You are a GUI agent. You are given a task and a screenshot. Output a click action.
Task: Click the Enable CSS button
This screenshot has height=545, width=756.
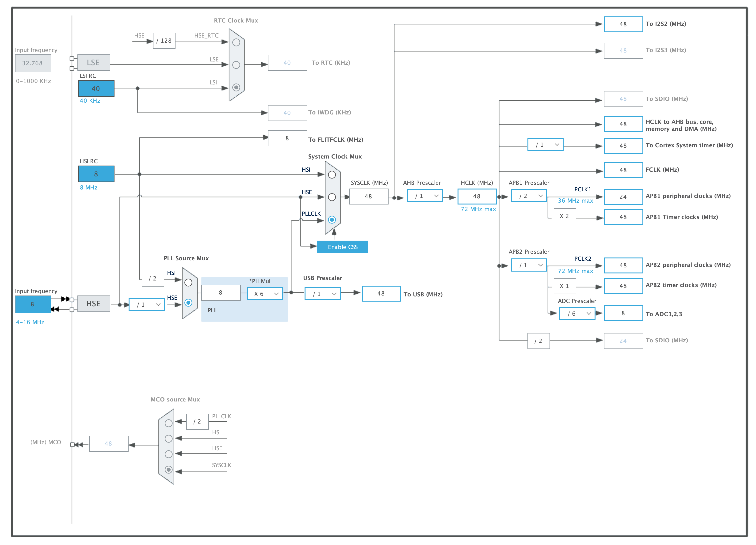click(342, 247)
